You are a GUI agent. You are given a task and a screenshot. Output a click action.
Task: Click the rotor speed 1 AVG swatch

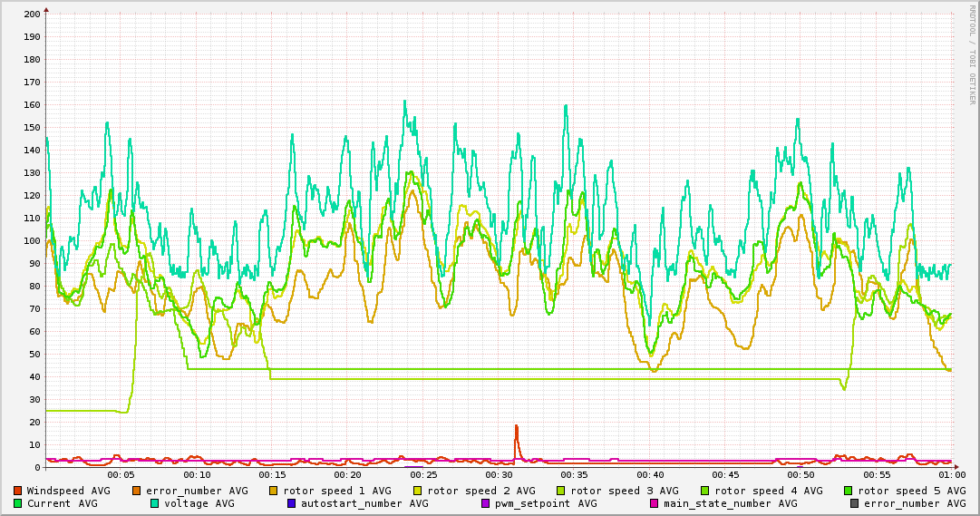pyautogui.click(x=273, y=491)
